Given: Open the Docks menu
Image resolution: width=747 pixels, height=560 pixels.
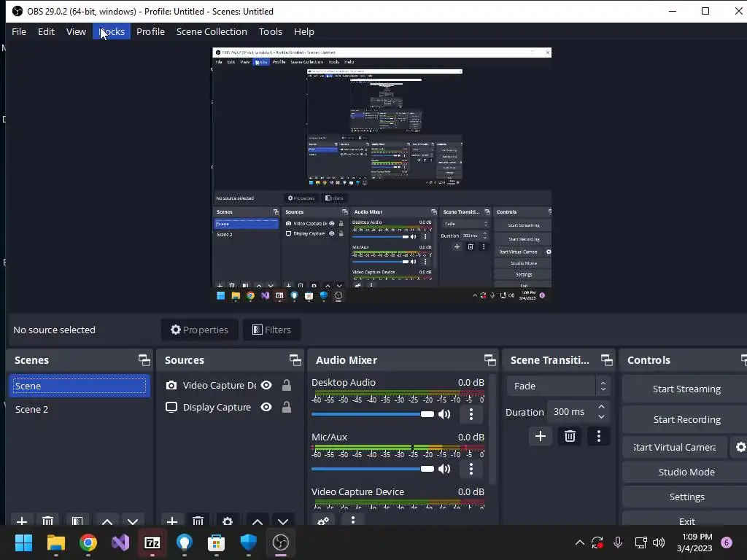Looking at the screenshot, I should pyautogui.click(x=112, y=31).
